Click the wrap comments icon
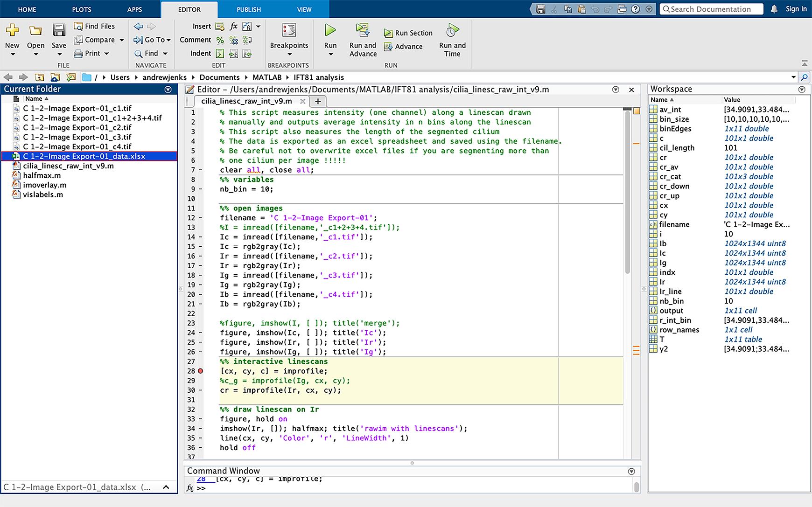 pos(247,40)
